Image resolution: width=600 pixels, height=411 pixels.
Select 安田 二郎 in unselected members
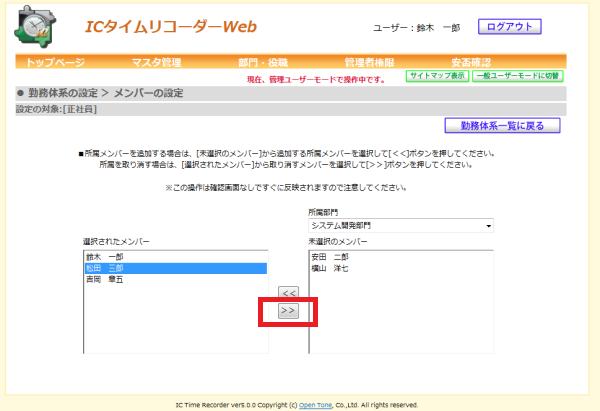pos(401,257)
